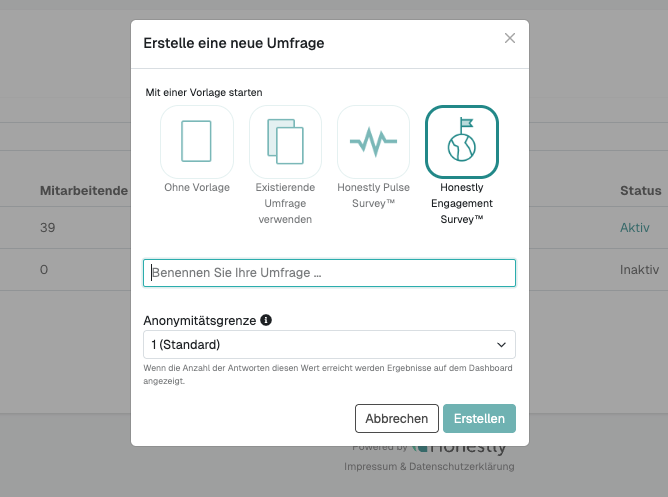Viewport: 668px width, 497px height.
Task: Click the 'Honestly Pulse Survey™' text label
Action: (373, 194)
